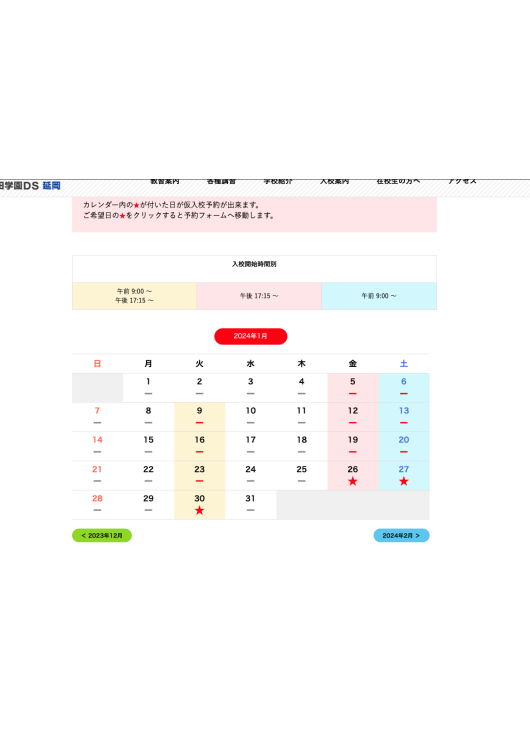Click the red 2024年1月 month label
This screenshot has width=530, height=750.
click(251, 336)
